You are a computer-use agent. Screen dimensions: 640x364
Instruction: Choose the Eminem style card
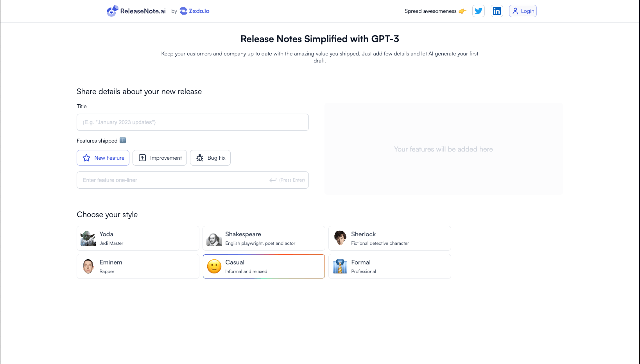pyautogui.click(x=138, y=266)
